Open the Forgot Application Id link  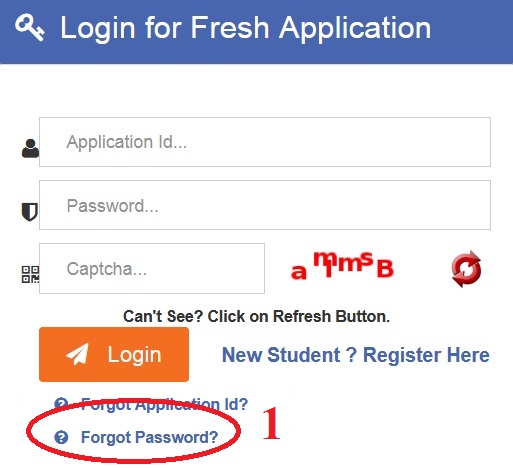(x=165, y=405)
